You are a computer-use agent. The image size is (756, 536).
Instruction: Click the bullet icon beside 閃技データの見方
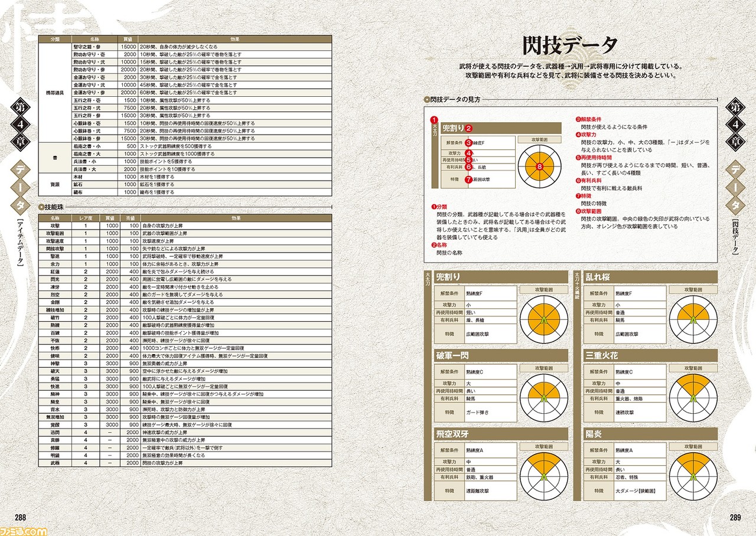[427, 100]
